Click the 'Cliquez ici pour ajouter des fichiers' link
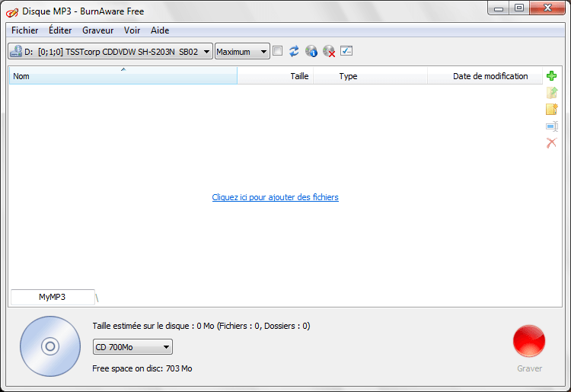Viewport: 571px width, 392px height. [x=275, y=197]
